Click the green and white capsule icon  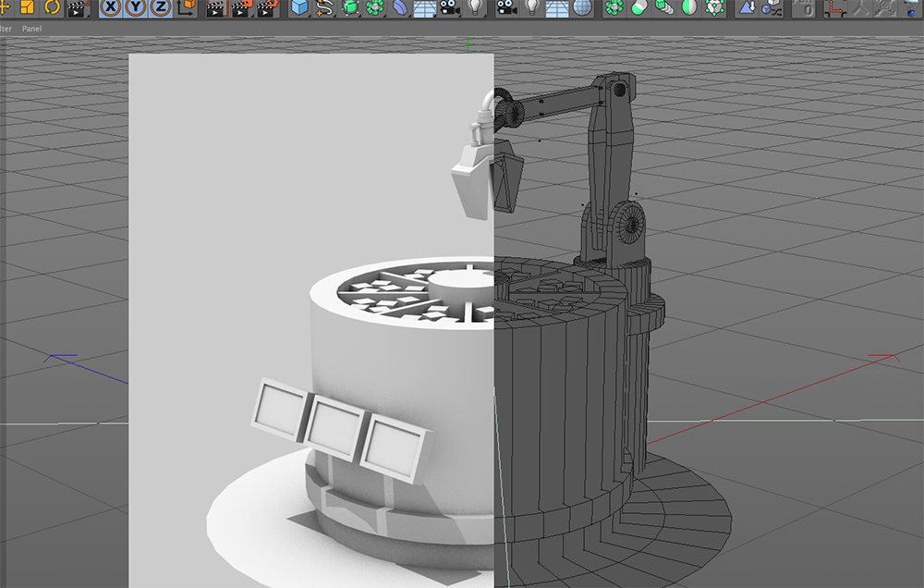(x=639, y=7)
